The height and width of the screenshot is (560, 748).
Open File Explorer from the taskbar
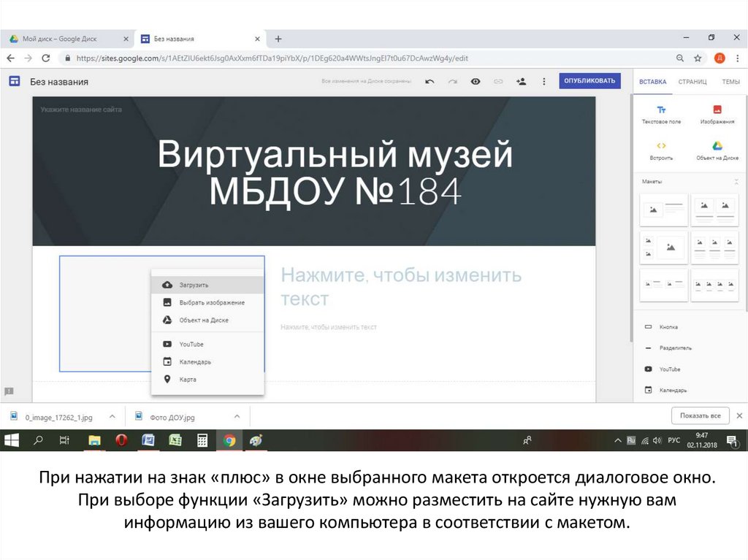click(94, 440)
